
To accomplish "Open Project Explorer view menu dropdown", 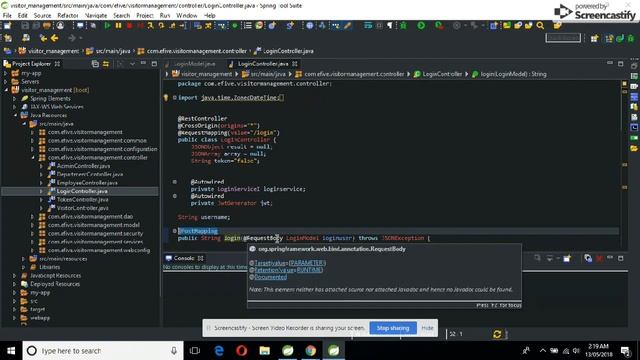I will tap(132, 64).
